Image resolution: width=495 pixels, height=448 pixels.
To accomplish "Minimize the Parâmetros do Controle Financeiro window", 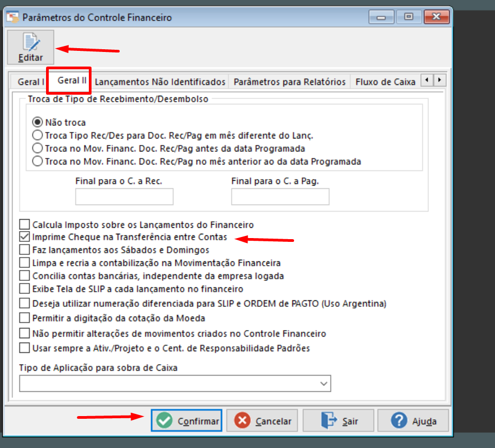I will coord(381,17).
